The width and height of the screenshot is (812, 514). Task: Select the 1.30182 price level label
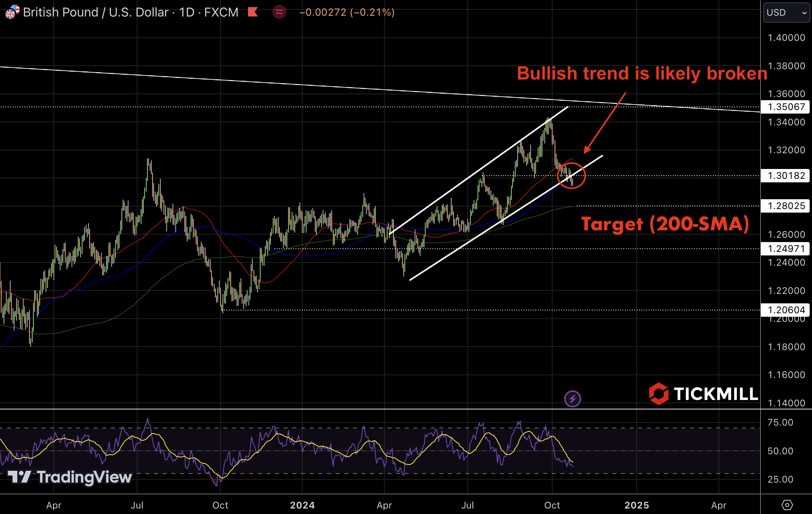(786, 176)
